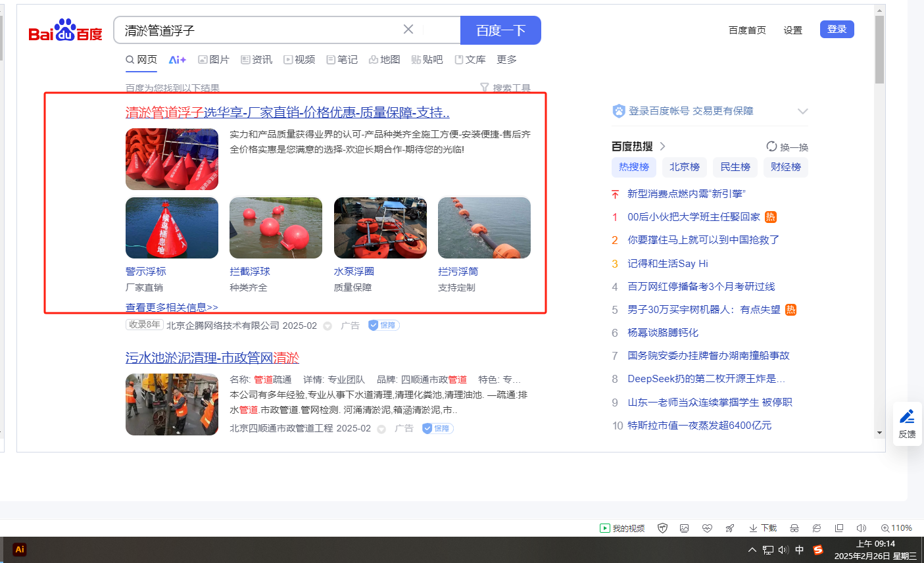The width and height of the screenshot is (924, 563).
Task: Click the 警示浮标 red buoy thumbnail
Action: (x=172, y=228)
